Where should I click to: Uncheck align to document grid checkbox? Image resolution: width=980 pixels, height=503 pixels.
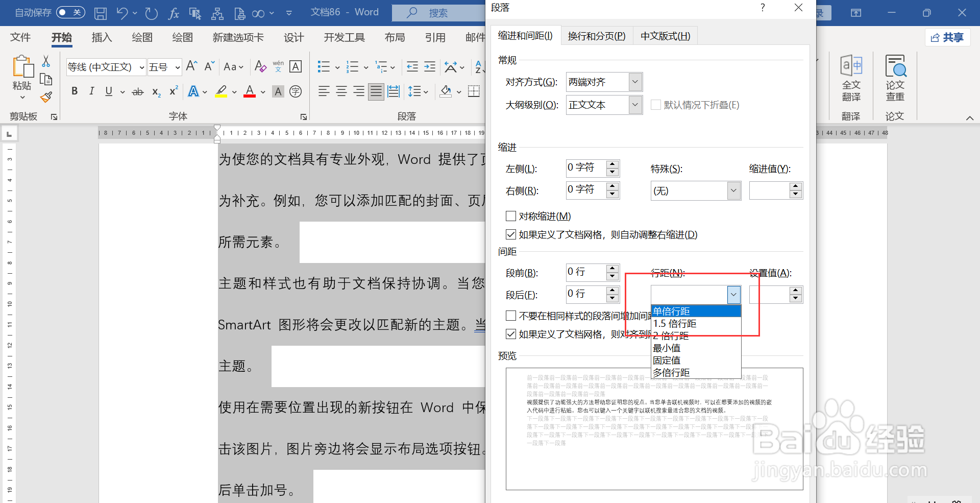point(510,334)
